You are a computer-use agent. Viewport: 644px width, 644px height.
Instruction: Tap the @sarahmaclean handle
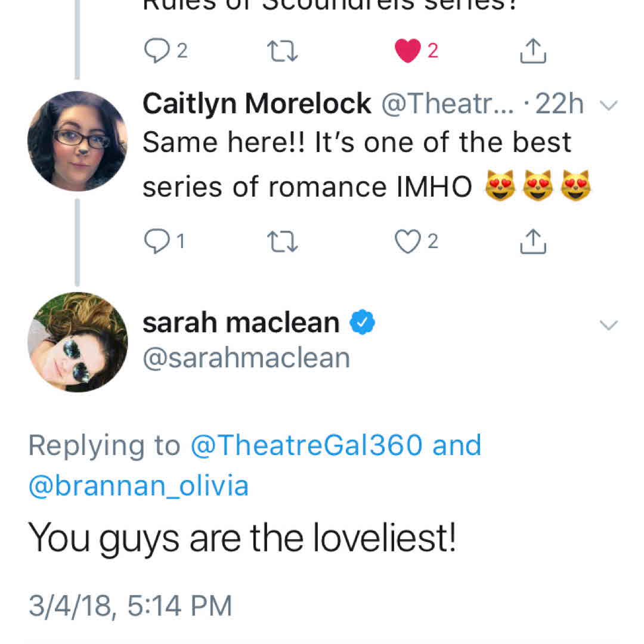[246, 358]
